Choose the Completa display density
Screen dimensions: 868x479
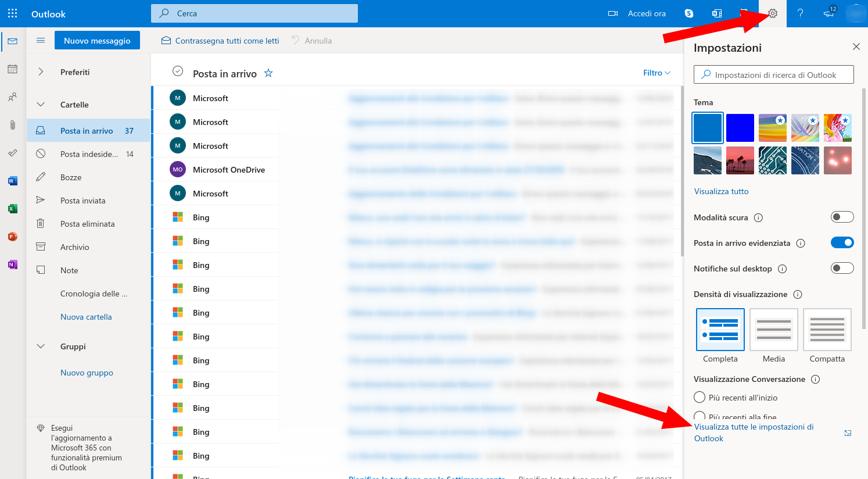720,330
